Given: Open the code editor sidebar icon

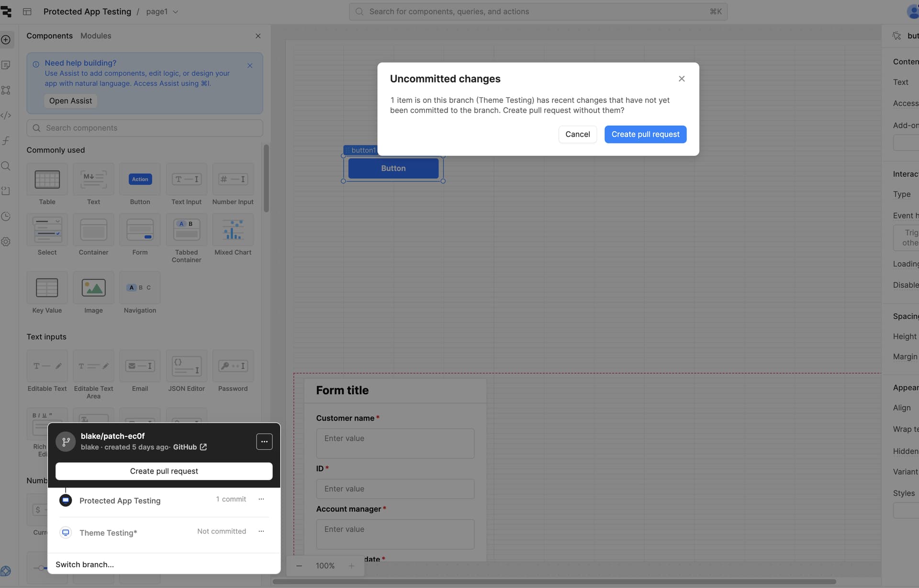Looking at the screenshot, I should 6,115.
